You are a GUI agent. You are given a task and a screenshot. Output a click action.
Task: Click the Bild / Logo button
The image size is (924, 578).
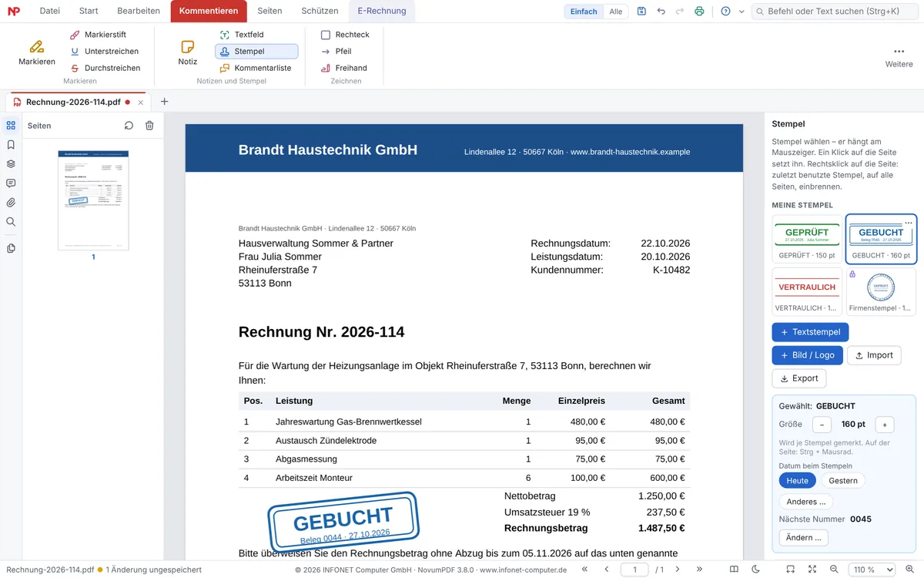(808, 355)
